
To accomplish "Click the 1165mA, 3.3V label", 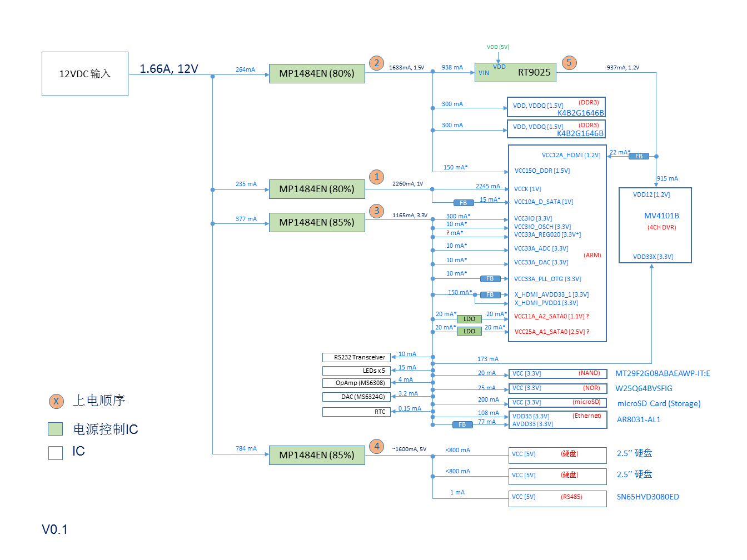I will [x=410, y=215].
